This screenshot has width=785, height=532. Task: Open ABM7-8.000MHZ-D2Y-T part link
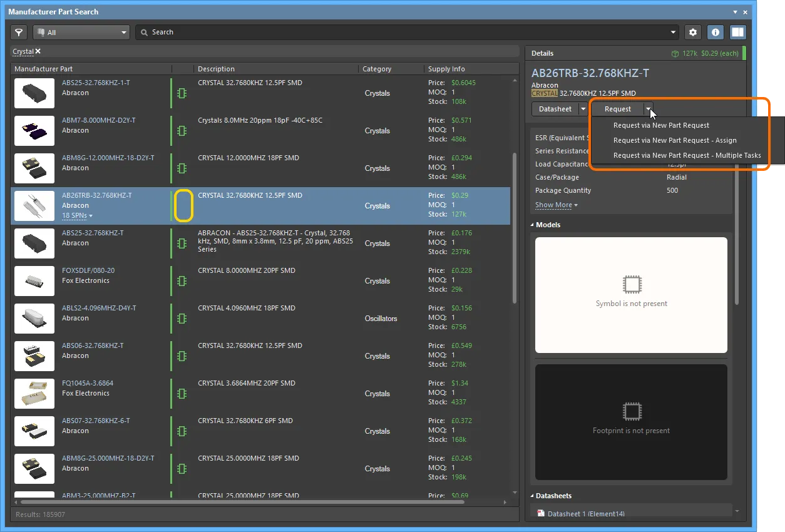[99, 120]
